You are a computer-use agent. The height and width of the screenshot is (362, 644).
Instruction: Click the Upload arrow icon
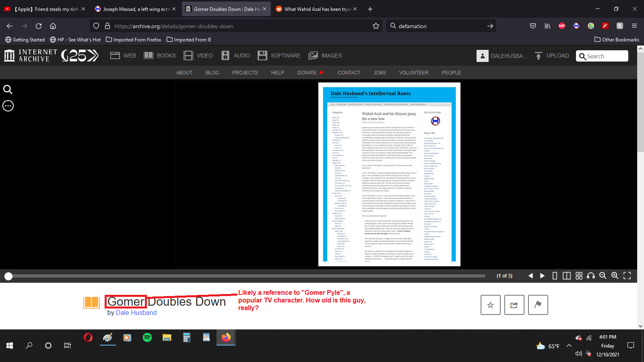539,56
